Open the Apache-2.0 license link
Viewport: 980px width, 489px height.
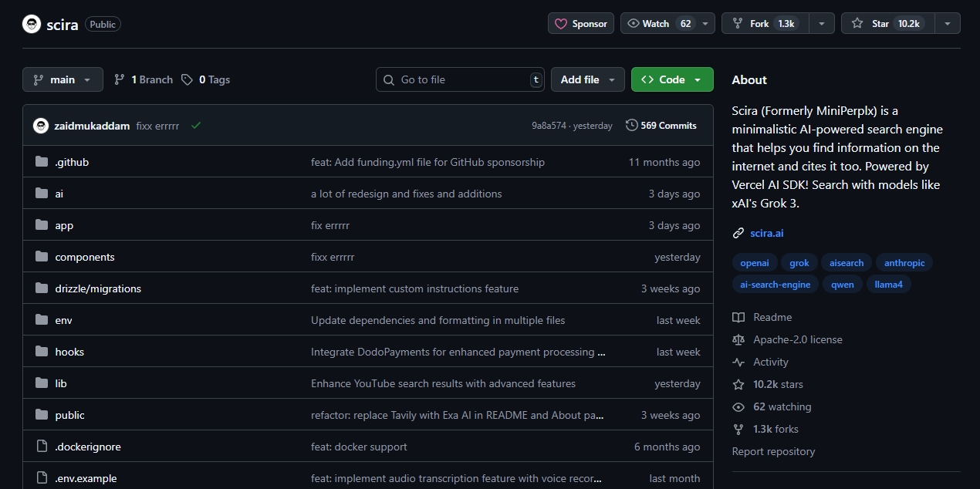click(798, 339)
